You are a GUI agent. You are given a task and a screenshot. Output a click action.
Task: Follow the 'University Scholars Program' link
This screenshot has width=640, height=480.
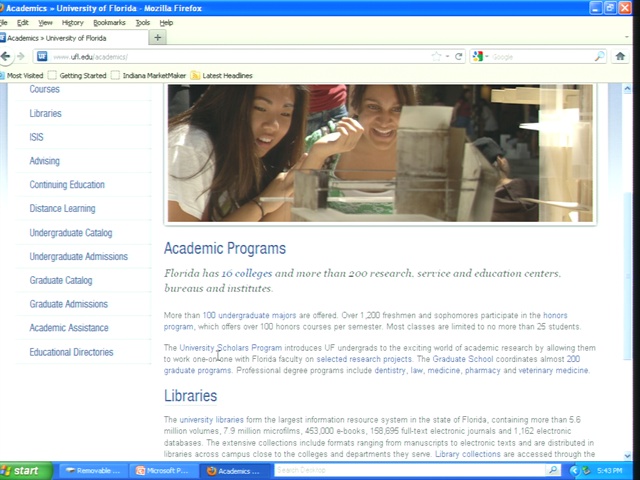point(231,348)
